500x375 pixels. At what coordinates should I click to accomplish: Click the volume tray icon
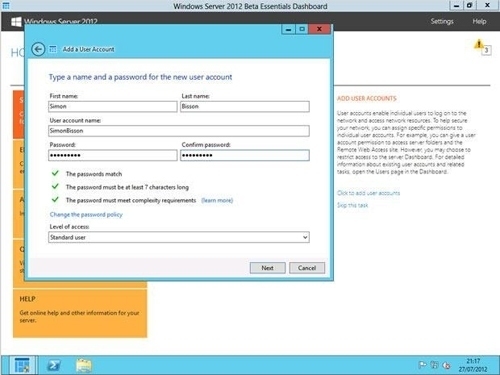tap(446, 366)
